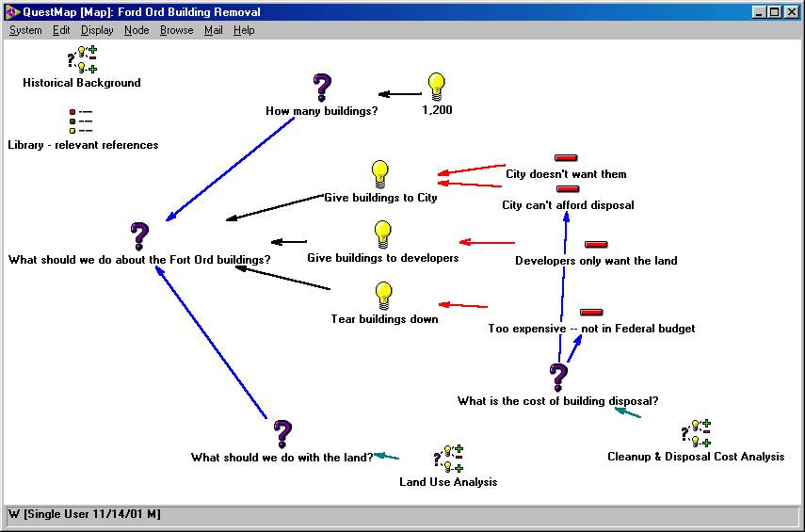The width and height of the screenshot is (805, 532).
Task: Click the 'City doesn't want them' label
Action: click(566, 174)
